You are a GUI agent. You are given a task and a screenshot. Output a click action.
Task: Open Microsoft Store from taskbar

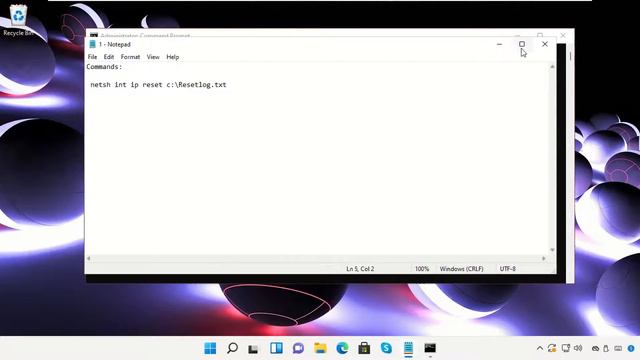364,348
